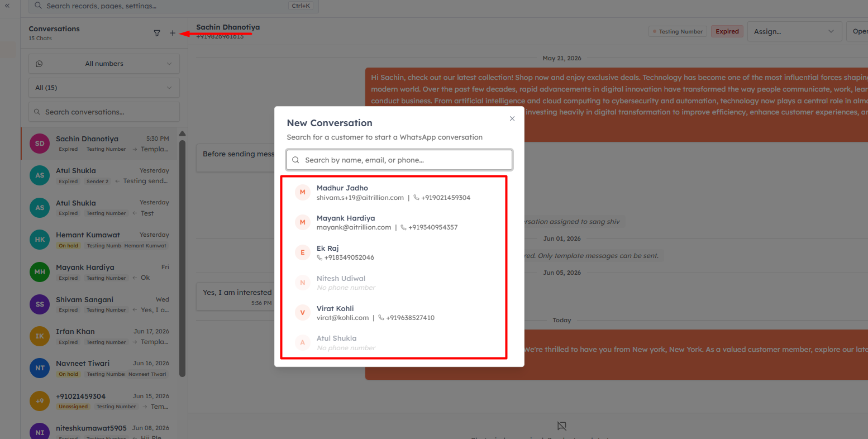868x439 pixels.
Task: Collapse the sidebar with the double-chevron icon
Action: pos(7,6)
